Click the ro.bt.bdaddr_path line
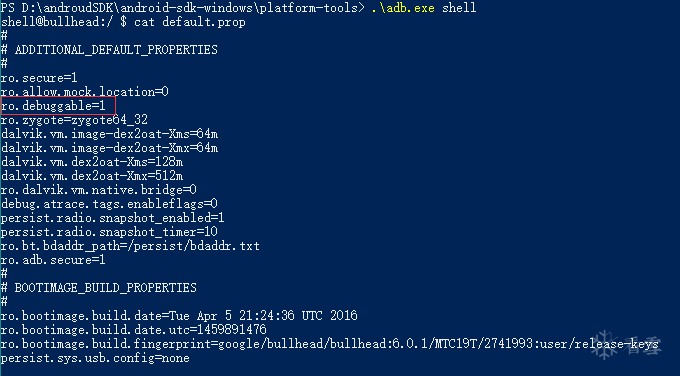The image size is (680, 376). click(x=130, y=246)
